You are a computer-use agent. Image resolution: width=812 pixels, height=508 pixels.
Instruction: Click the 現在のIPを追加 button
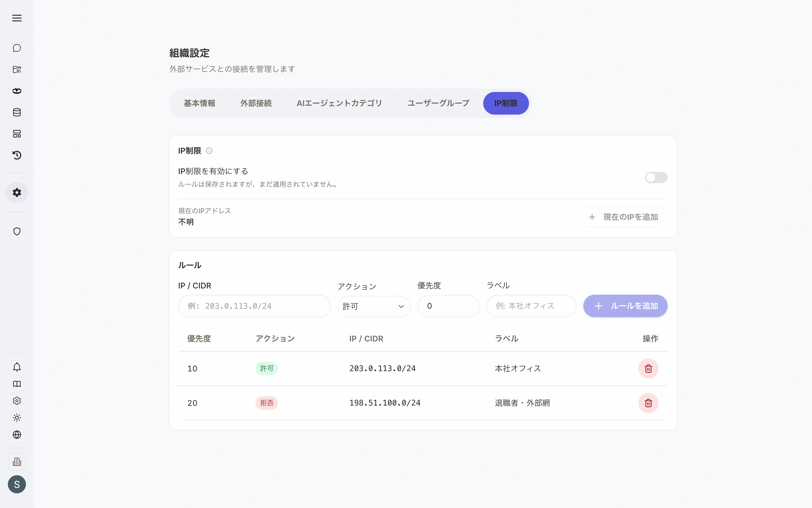623,217
